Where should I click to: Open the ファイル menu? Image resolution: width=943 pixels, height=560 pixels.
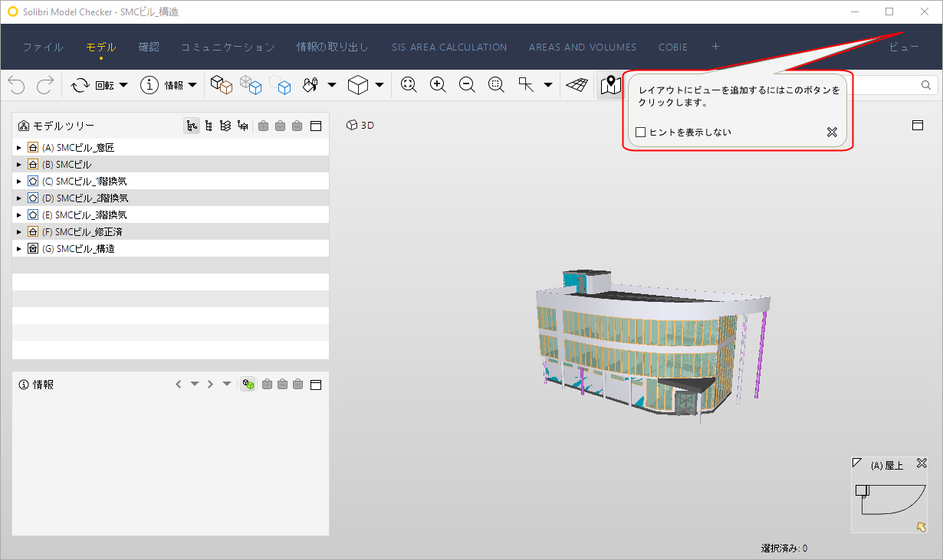pyautogui.click(x=43, y=47)
